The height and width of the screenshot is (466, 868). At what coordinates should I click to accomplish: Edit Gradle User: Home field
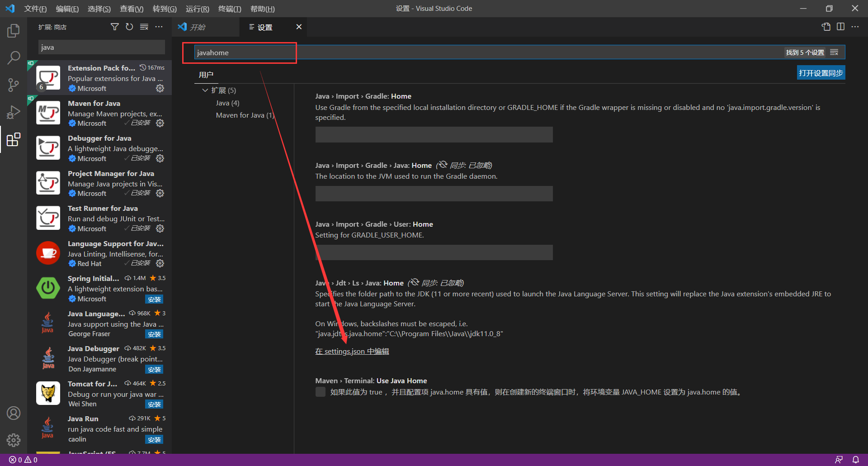tap(434, 252)
